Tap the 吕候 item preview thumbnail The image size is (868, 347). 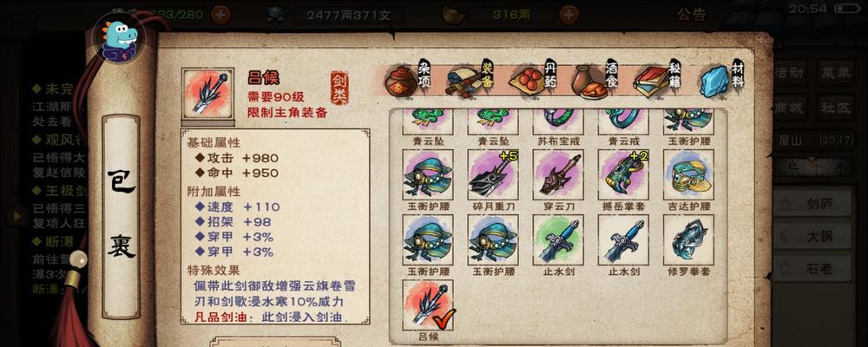207,93
